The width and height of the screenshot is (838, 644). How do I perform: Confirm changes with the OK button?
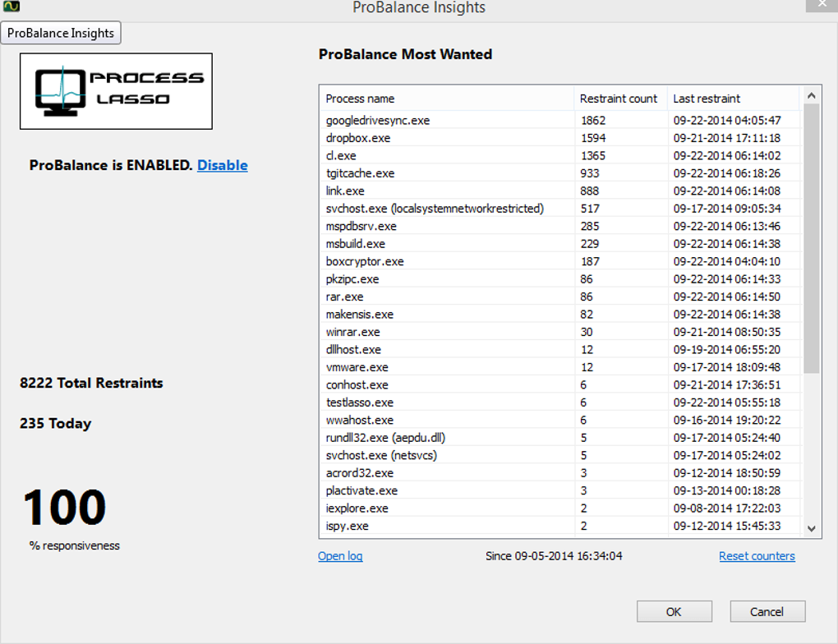[674, 611]
